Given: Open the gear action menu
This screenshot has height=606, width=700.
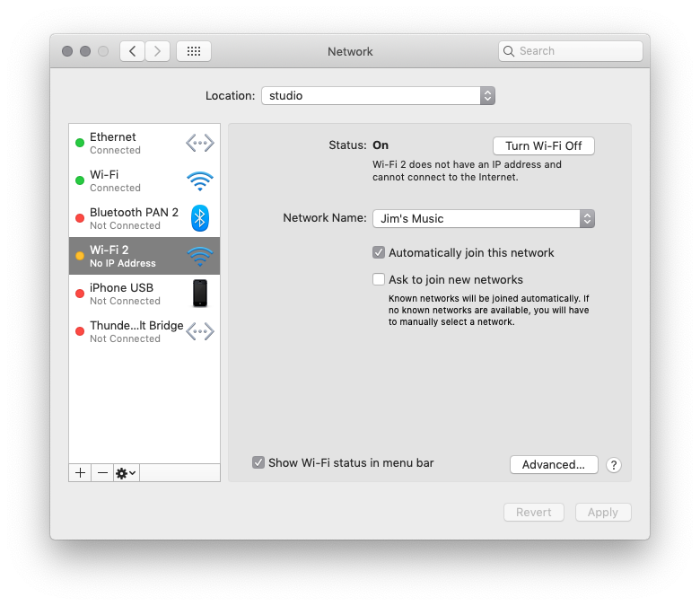Looking at the screenshot, I should point(126,473).
